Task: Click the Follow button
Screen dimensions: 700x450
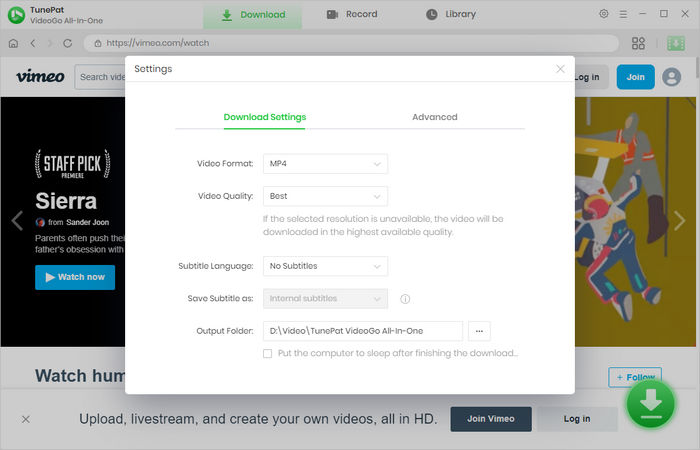Action: point(635,377)
